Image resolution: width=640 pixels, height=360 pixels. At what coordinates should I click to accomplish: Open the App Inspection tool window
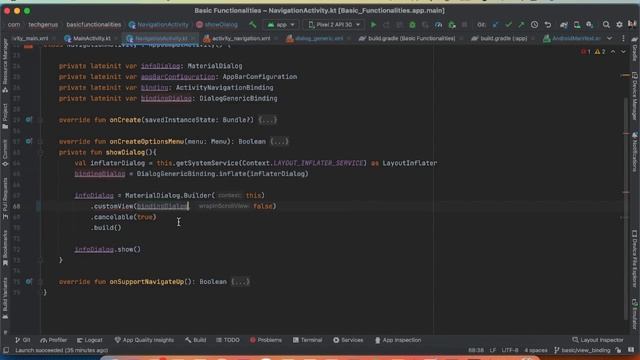[x=398, y=340]
